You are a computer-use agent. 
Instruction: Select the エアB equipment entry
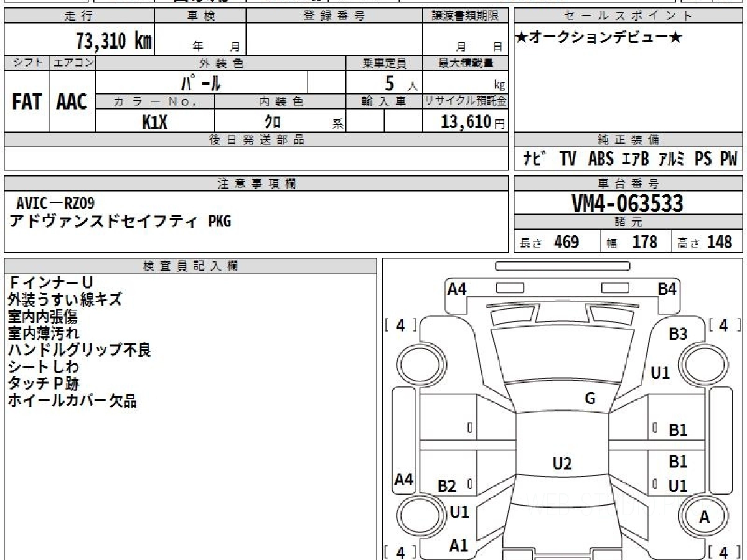click(636, 159)
